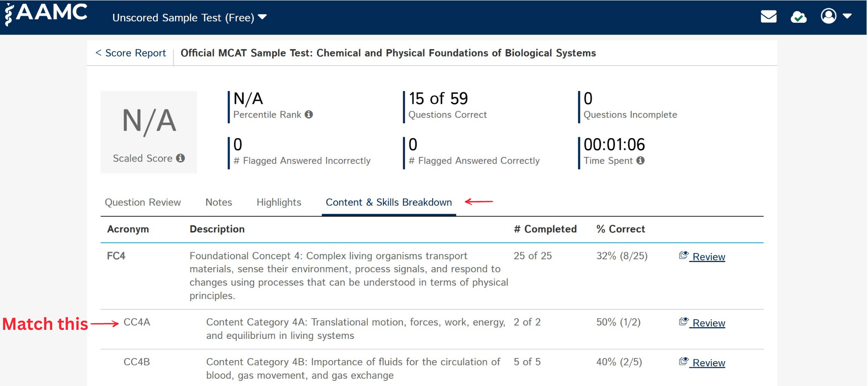The height and width of the screenshot is (386, 868).
Task: Click the Time Spent info icon
Action: coord(641,160)
